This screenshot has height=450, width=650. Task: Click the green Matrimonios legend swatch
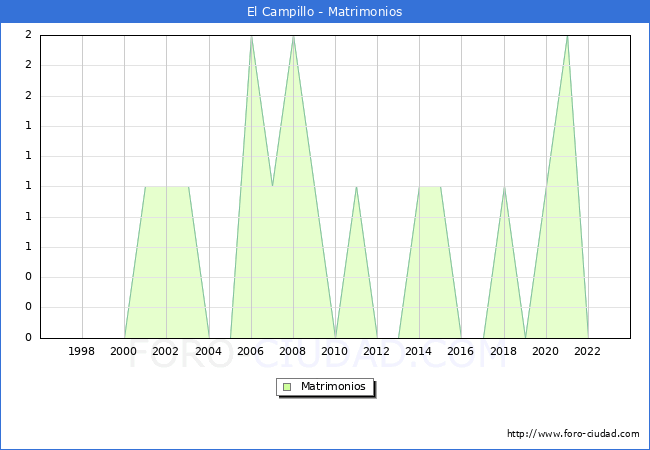(x=287, y=386)
